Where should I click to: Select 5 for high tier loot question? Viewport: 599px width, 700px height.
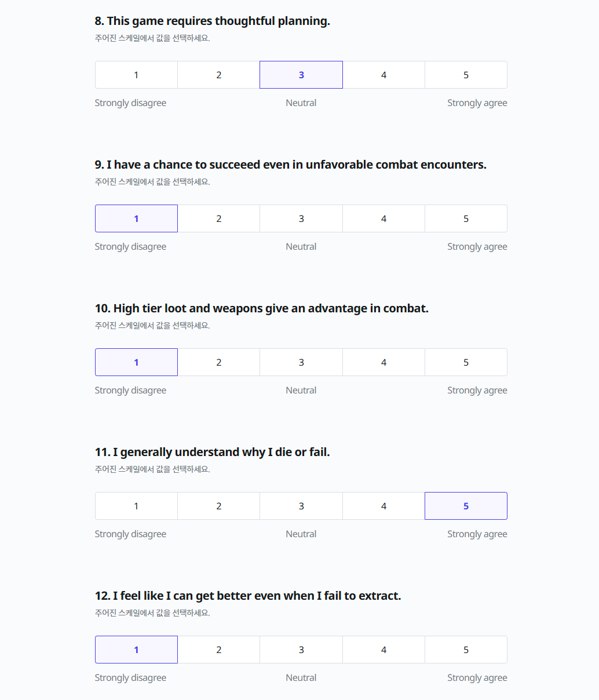466,362
